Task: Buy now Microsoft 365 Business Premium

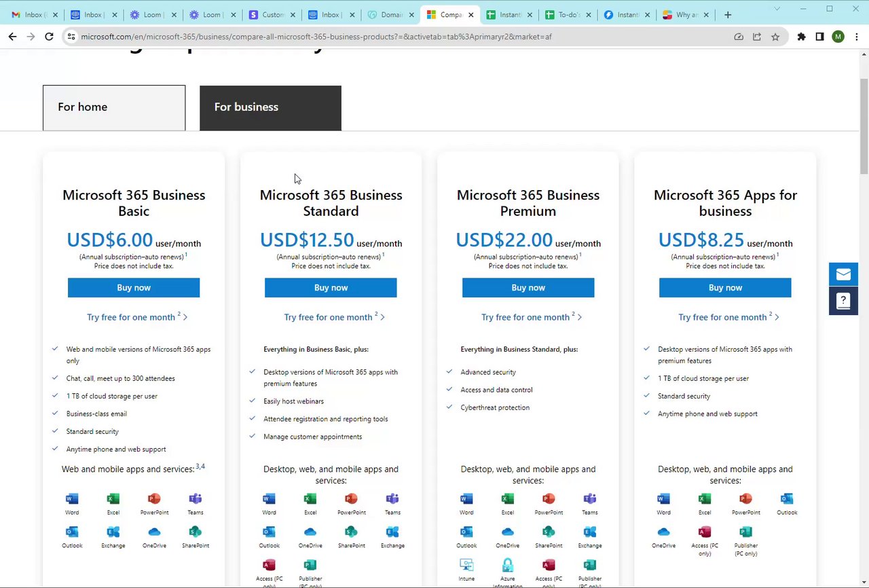Action: point(528,288)
